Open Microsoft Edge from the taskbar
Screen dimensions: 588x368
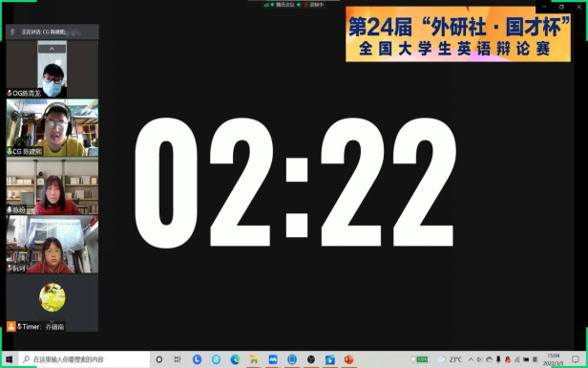coord(235,359)
